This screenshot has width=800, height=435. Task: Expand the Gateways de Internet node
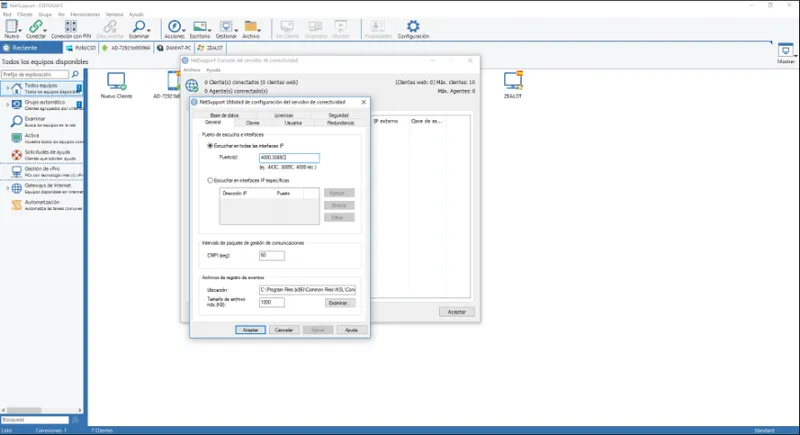[x=7, y=188]
